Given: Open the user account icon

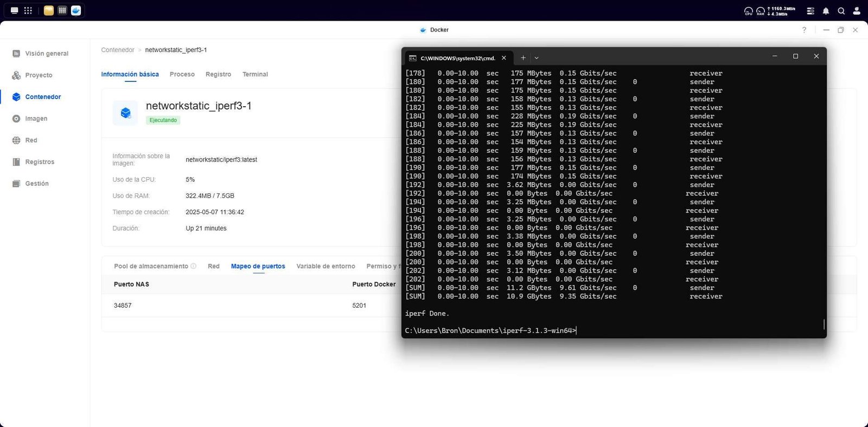Looking at the screenshot, I should coord(857,11).
